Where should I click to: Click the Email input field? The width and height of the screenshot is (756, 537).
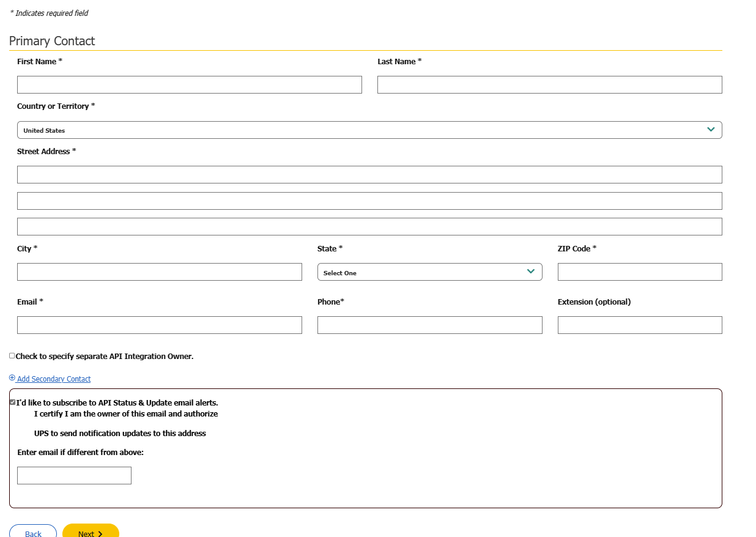[160, 325]
